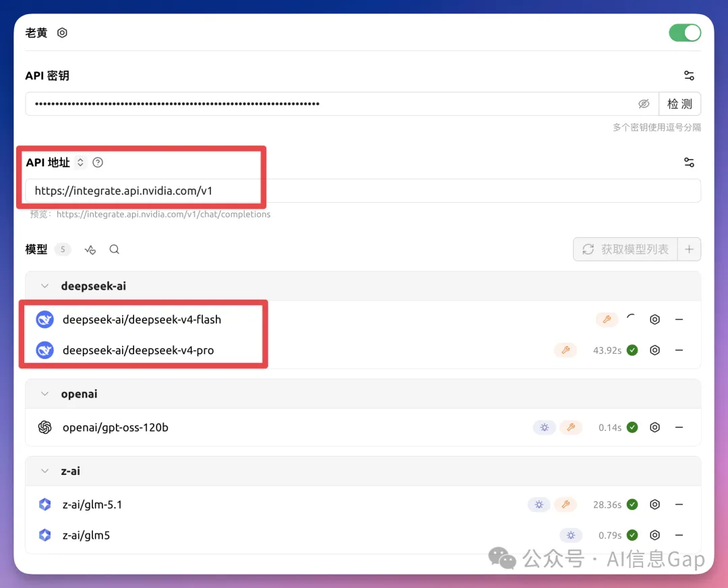
Task: Remove the deepseek-v4-pro model
Action: coord(679,350)
